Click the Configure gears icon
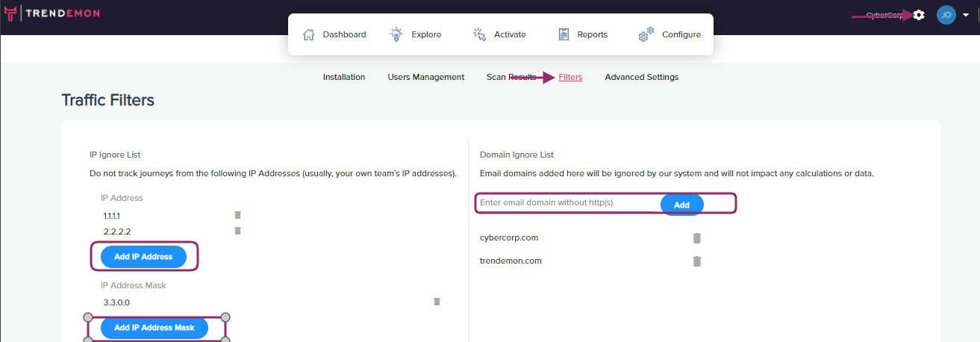The height and width of the screenshot is (342, 980). click(x=646, y=34)
